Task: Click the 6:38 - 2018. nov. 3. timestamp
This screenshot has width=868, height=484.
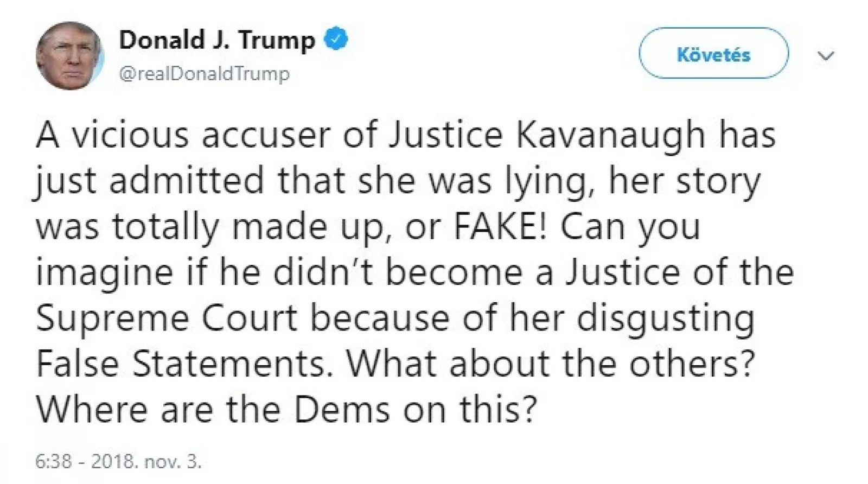Action: [118, 461]
